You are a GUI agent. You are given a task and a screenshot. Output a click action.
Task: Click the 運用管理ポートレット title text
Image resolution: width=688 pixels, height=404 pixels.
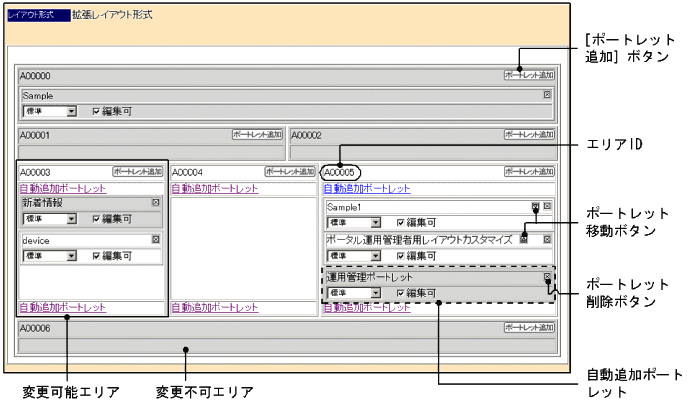tap(369, 277)
